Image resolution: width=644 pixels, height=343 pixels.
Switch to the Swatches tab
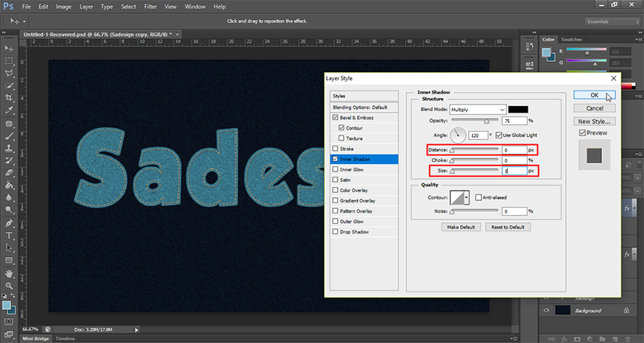571,40
